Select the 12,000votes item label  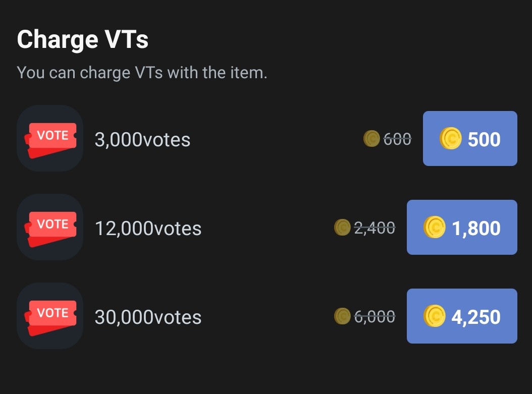148,228
